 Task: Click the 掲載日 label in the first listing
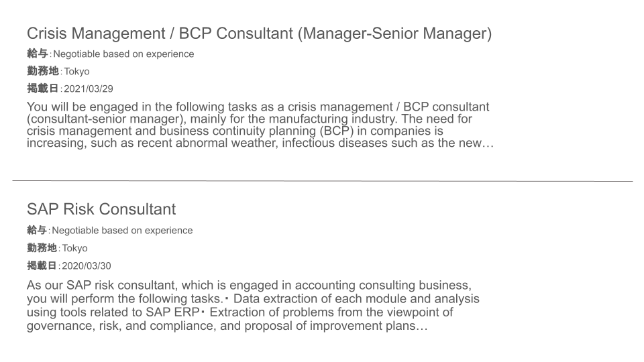click(43, 88)
